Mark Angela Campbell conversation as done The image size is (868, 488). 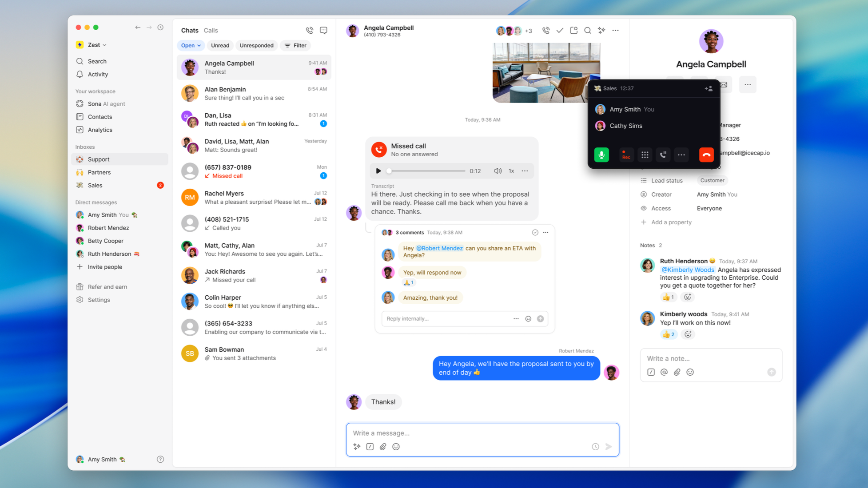[560, 31]
